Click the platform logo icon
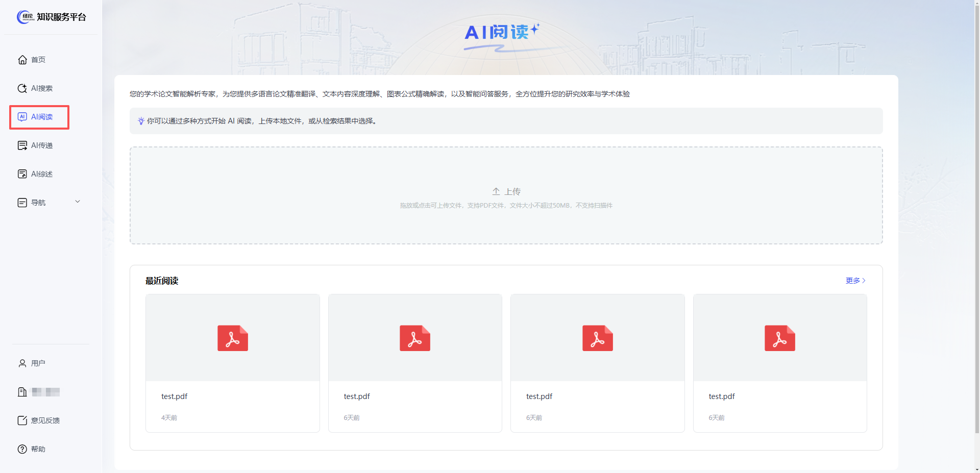Viewport: 980px width, 473px height. [24, 16]
